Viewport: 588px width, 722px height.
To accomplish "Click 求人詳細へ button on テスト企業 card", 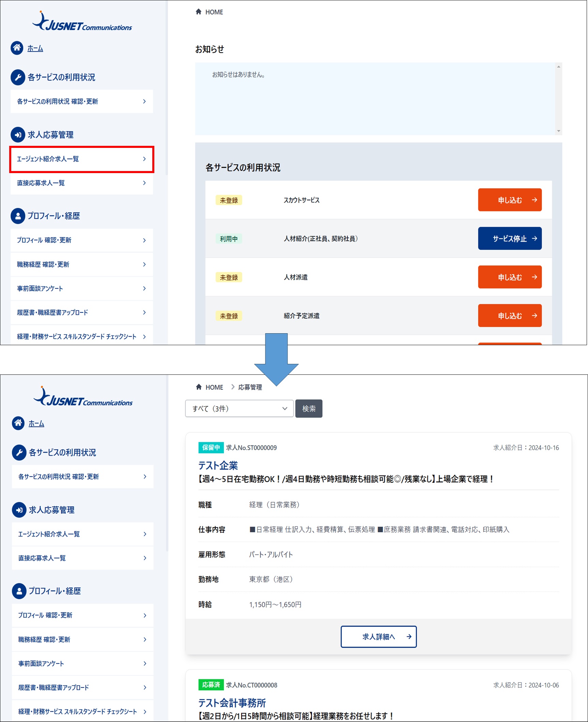I will (x=378, y=636).
